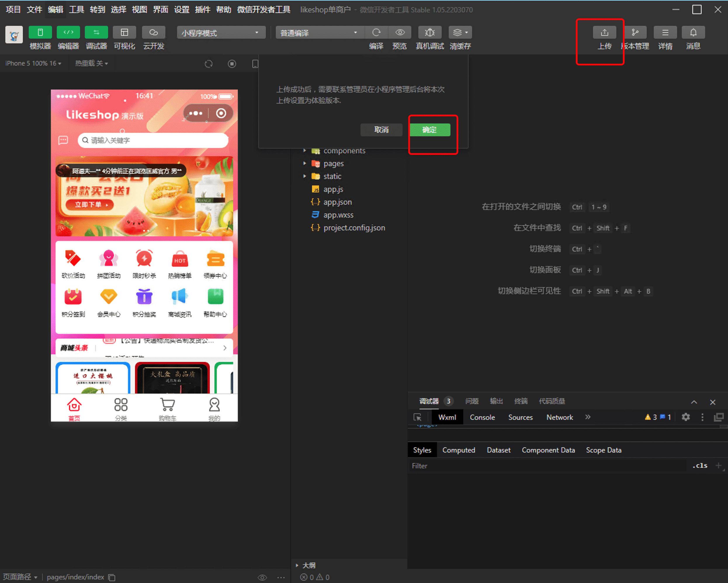Viewport: 728px width, 583px height.
Task: Toggle the .cls class editor
Action: click(700, 466)
